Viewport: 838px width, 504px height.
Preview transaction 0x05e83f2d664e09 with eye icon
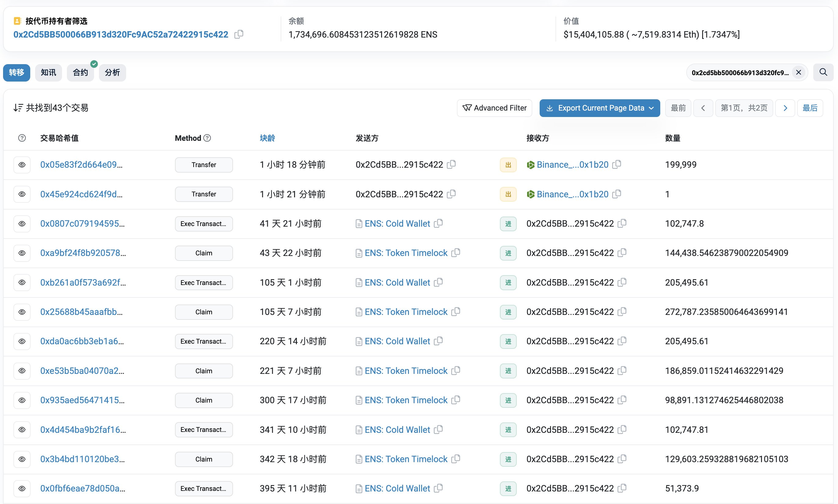[22, 165]
